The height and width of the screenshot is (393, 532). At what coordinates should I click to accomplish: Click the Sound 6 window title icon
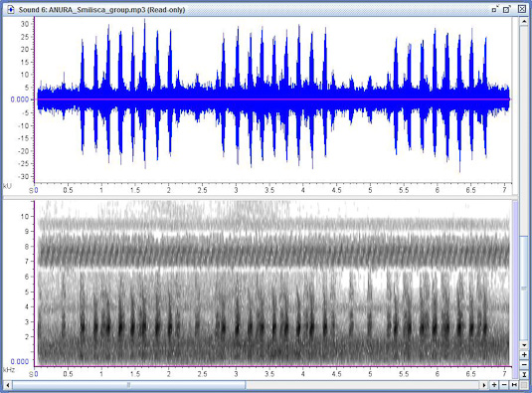11,10
